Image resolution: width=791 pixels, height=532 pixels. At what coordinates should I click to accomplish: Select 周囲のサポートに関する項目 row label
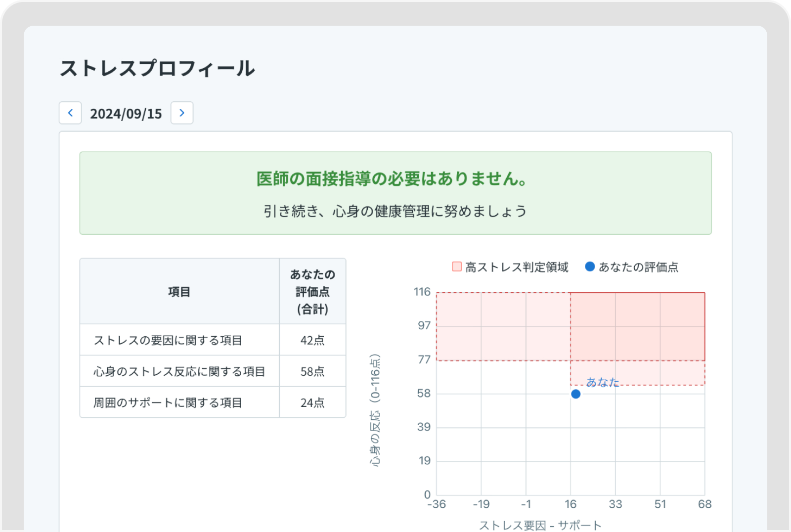click(168, 402)
